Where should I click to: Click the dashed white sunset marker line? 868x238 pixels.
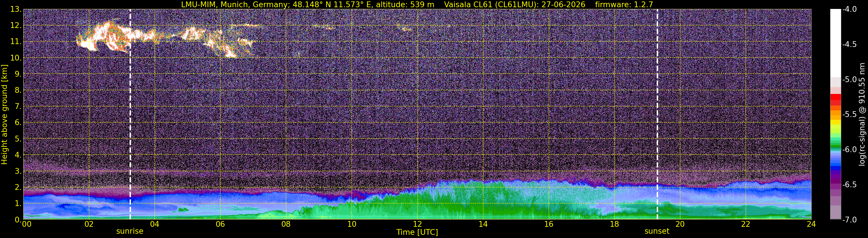(x=657, y=114)
